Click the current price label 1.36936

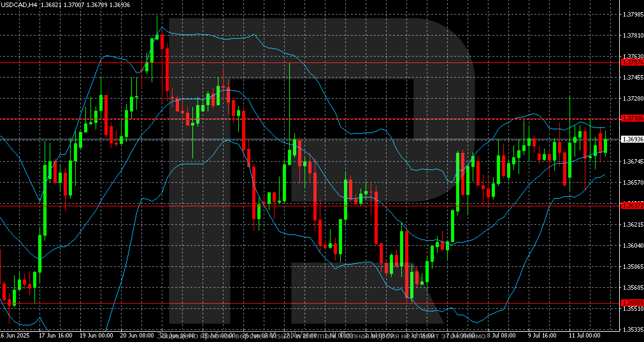click(x=633, y=139)
